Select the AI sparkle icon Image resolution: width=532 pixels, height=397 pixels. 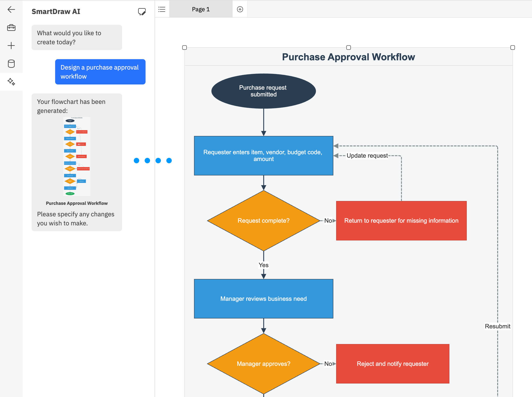(x=11, y=82)
